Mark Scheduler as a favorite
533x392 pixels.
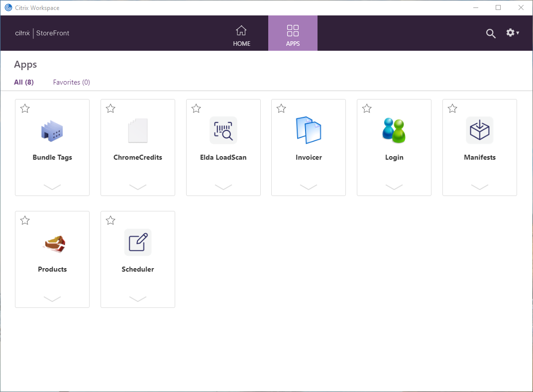110,220
